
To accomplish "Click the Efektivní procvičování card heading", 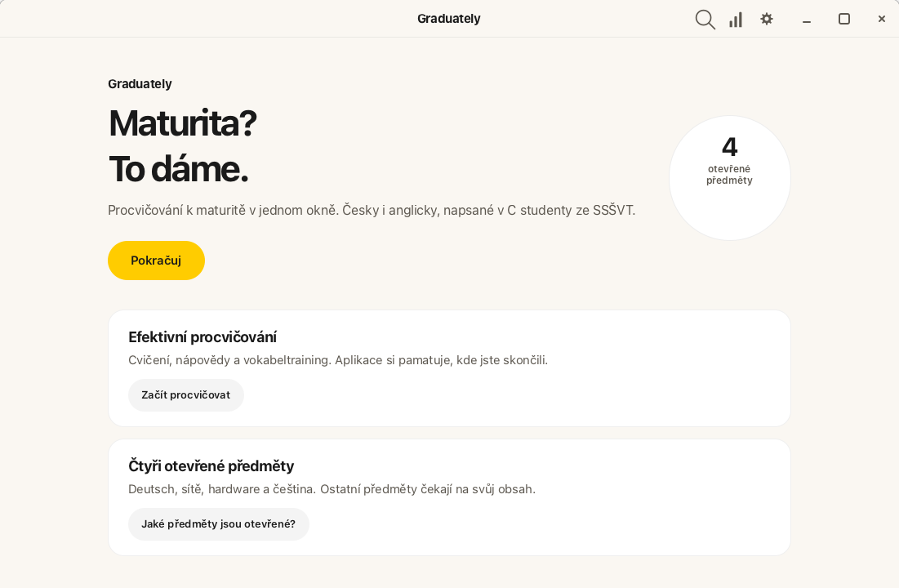I will (202, 336).
